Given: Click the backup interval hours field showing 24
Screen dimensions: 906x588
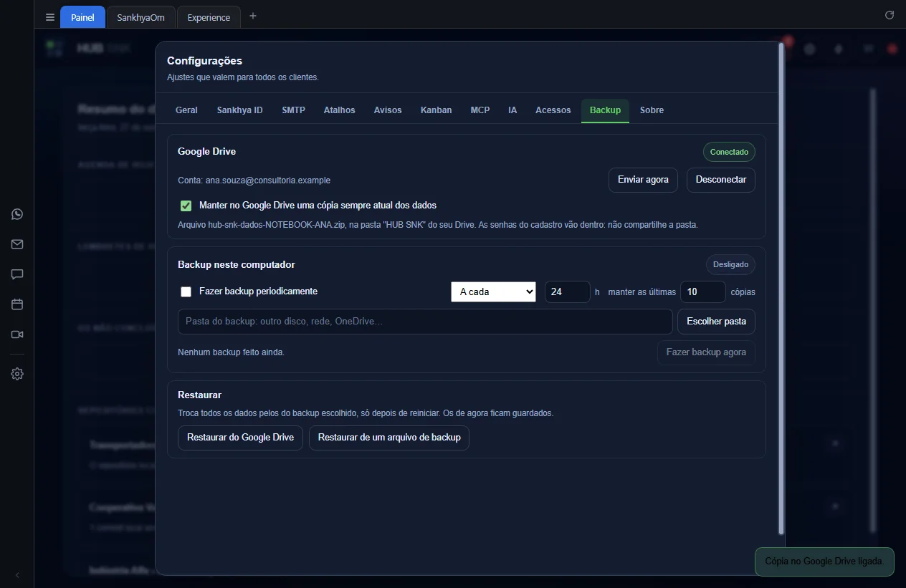Looking at the screenshot, I should (x=568, y=292).
